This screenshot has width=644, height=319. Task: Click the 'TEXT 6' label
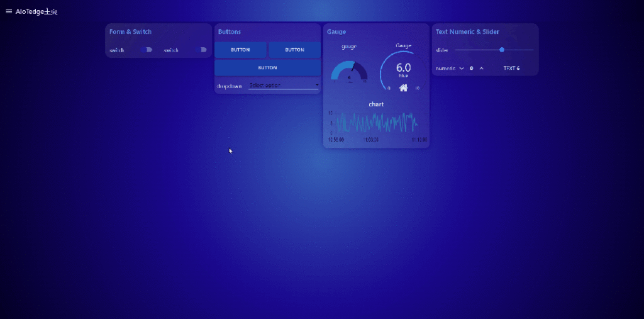(x=511, y=68)
